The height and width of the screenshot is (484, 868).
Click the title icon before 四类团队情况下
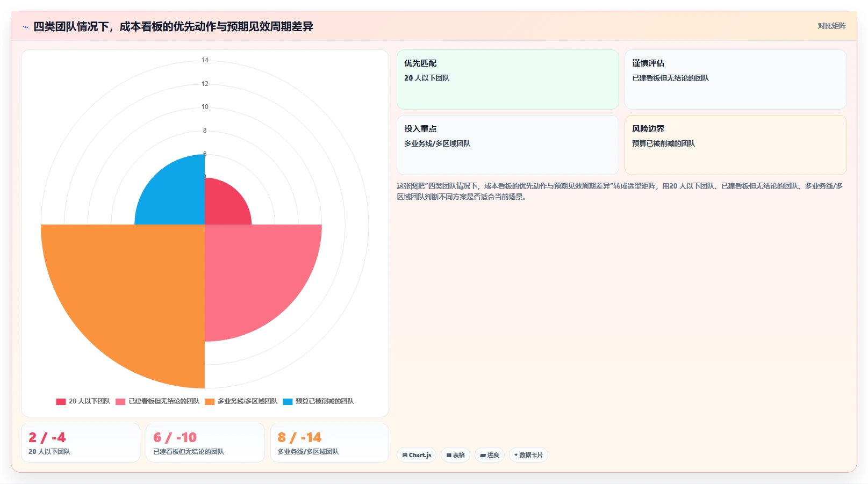(25, 27)
